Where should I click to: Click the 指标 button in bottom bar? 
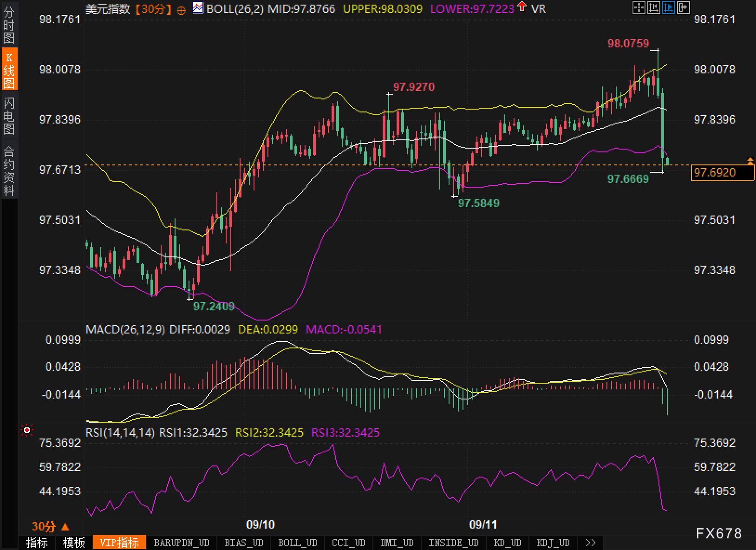[37, 543]
